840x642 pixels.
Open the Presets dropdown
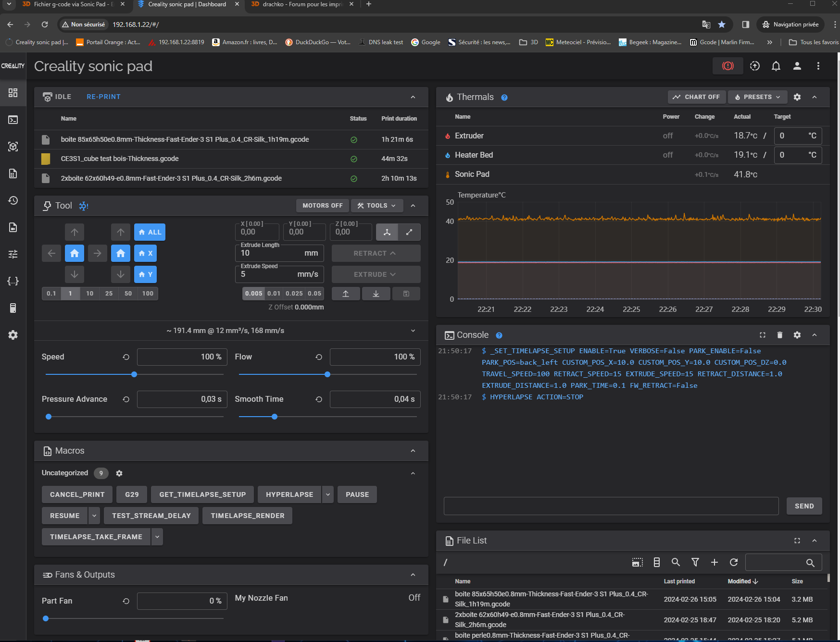click(757, 97)
